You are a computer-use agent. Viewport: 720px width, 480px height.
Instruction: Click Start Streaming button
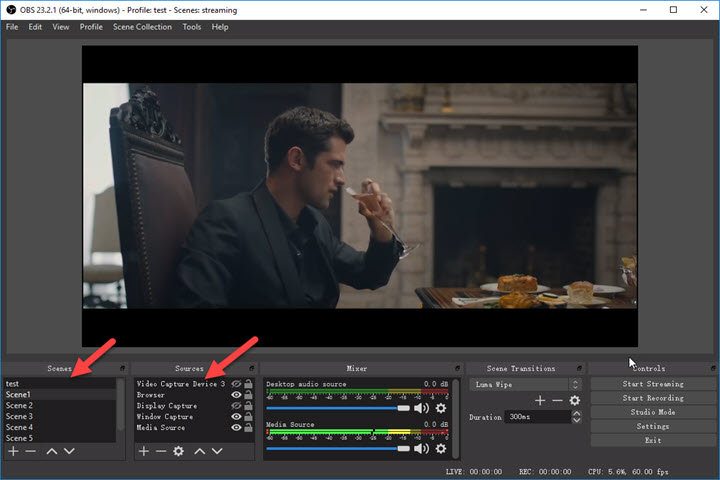tap(653, 384)
